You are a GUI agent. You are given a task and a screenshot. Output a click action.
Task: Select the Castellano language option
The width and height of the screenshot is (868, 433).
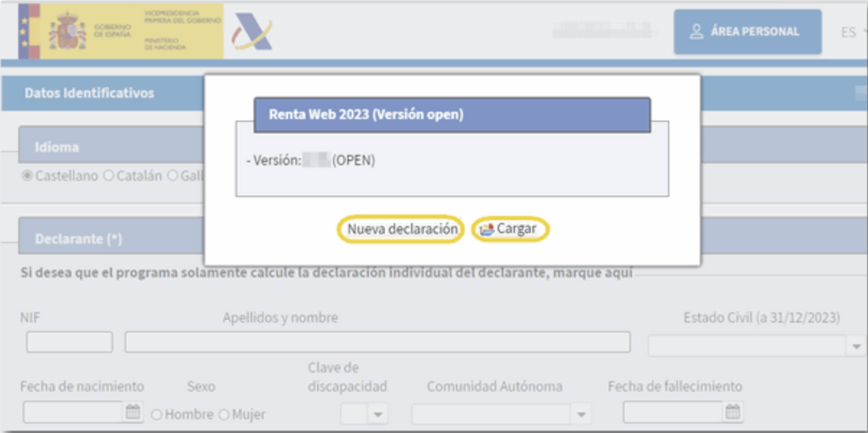tap(27, 176)
